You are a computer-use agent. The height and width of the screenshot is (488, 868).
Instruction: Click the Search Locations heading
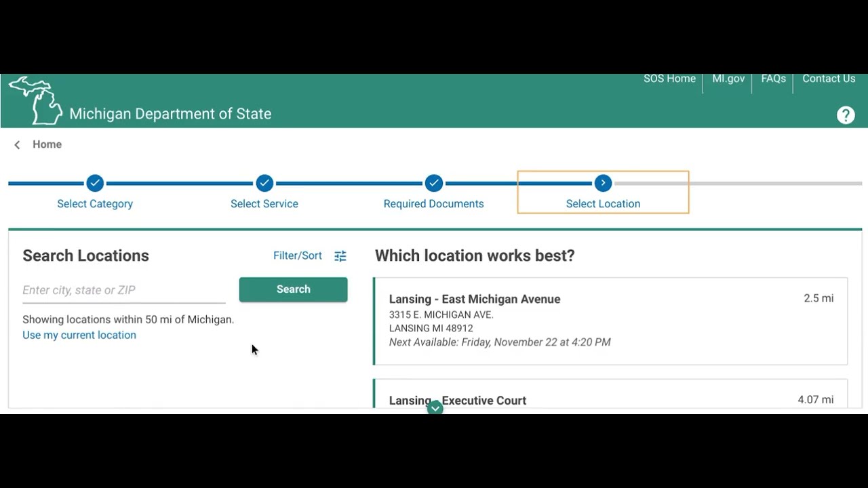point(85,256)
